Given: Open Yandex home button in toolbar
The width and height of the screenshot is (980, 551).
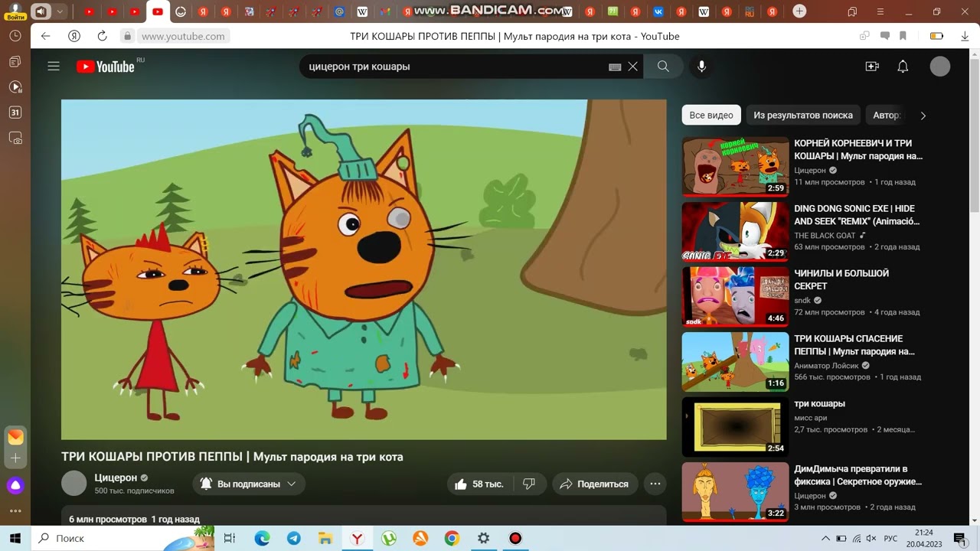Looking at the screenshot, I should [74, 36].
